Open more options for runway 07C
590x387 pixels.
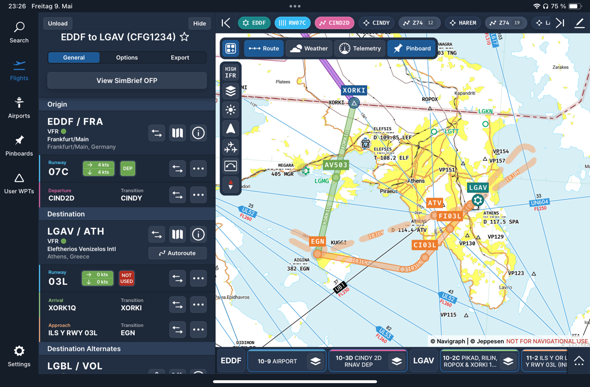pyautogui.click(x=198, y=168)
